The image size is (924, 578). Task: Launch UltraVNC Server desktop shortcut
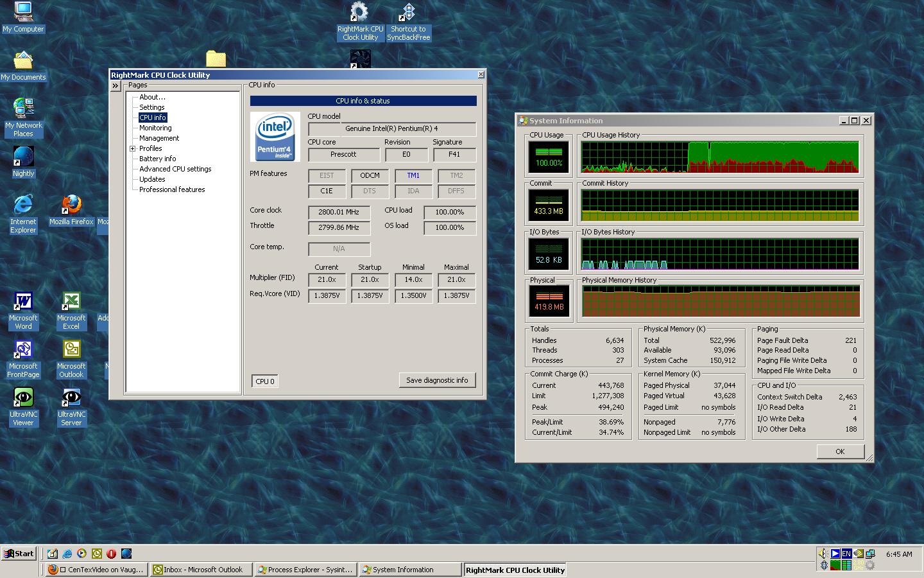[x=71, y=407]
